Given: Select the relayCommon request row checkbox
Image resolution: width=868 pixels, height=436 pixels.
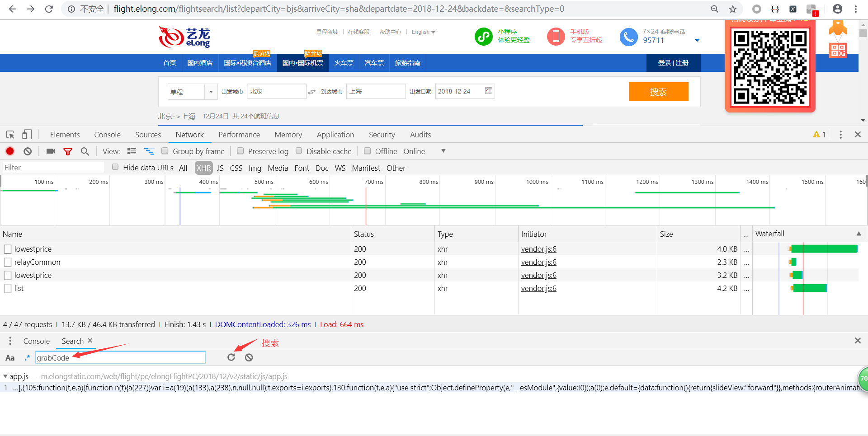Looking at the screenshot, I should [8, 262].
